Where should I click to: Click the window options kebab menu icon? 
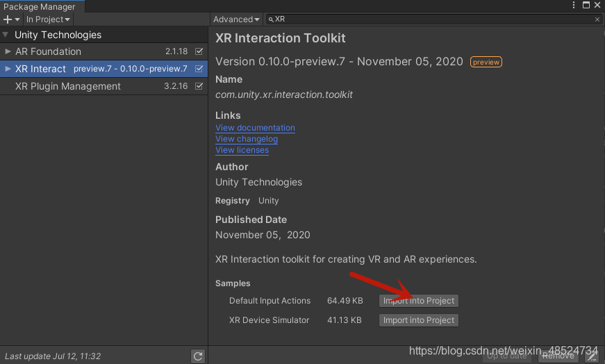571,6
